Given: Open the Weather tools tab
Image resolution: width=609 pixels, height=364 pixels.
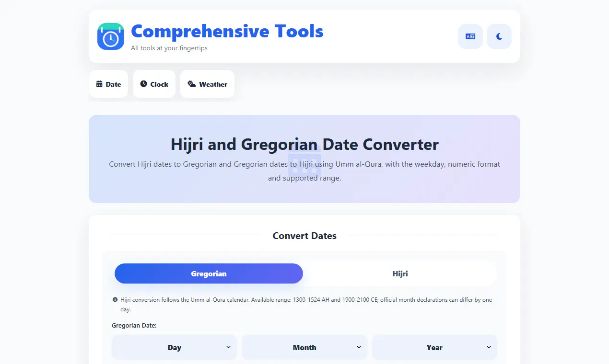Looking at the screenshot, I should tap(207, 84).
